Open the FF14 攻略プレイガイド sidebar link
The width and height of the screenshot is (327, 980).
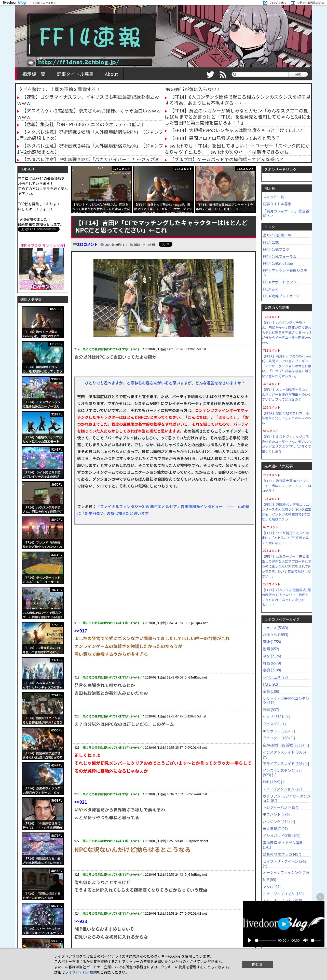pos(281,296)
